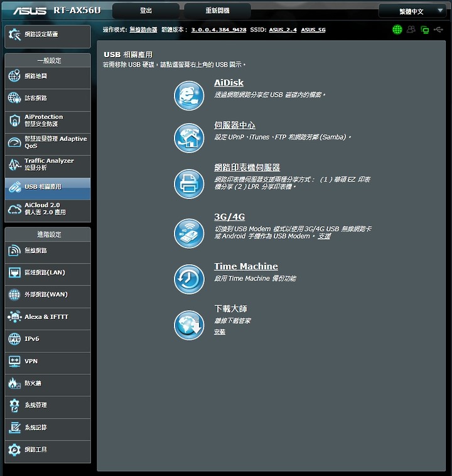Open the AiProtection shield icon
Viewport: 452px width, 476px height.
[x=14, y=120]
